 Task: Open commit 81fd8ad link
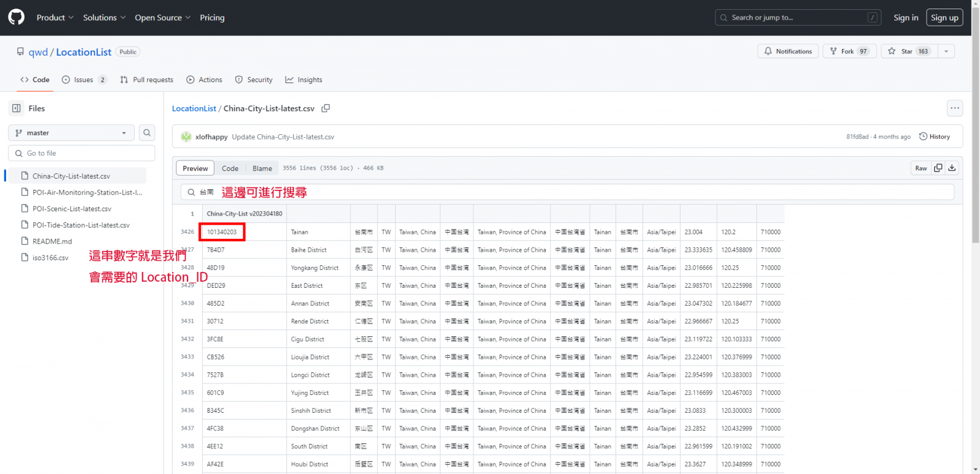(857, 137)
